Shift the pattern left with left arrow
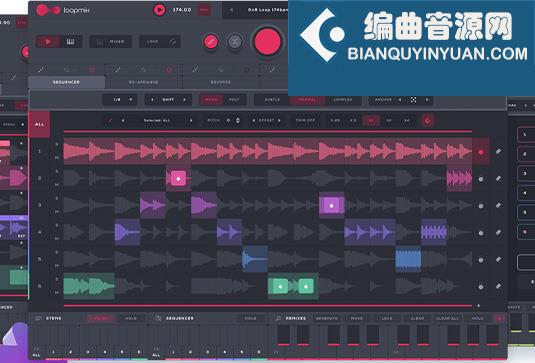Viewport: 535px width, 363px height. pyautogui.click(x=152, y=100)
